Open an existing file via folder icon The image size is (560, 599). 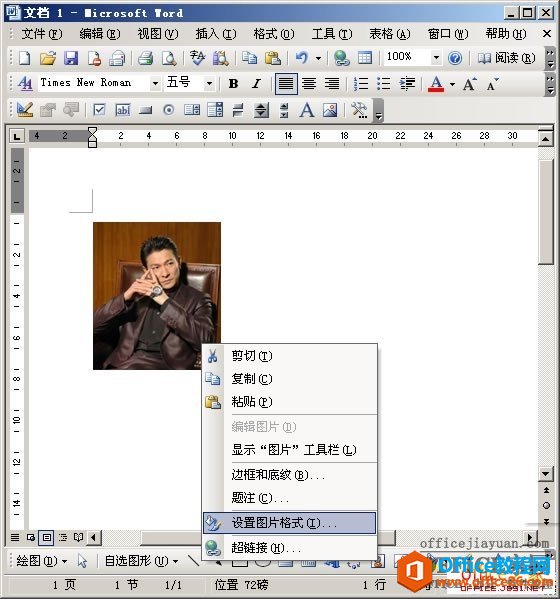pos(48,58)
